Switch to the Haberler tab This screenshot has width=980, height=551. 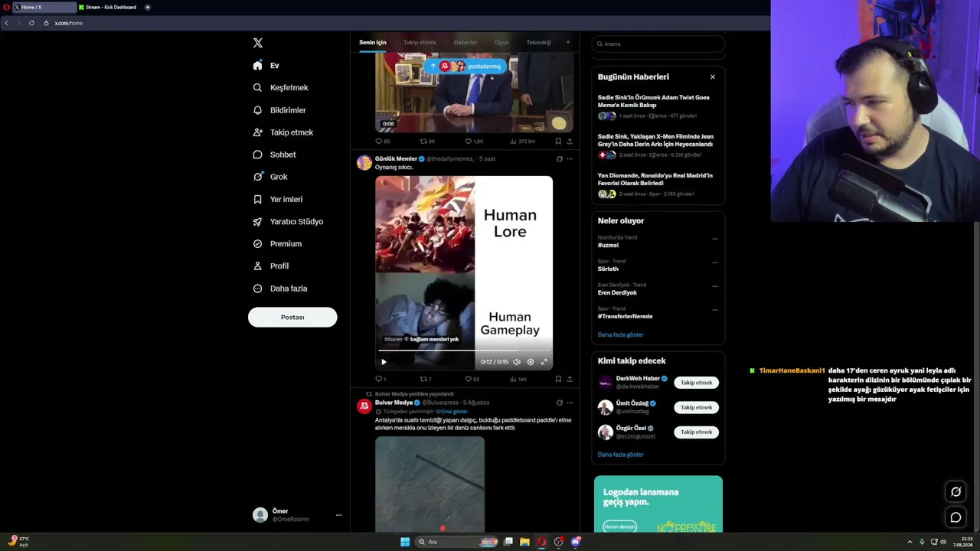pyautogui.click(x=465, y=42)
